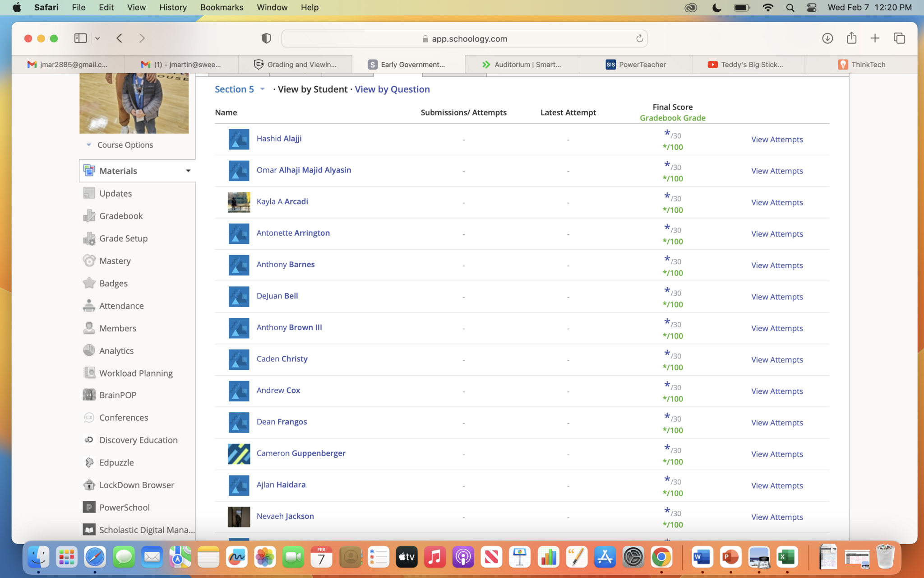Open Analytics pie chart icon
The height and width of the screenshot is (578, 924).
pos(89,350)
